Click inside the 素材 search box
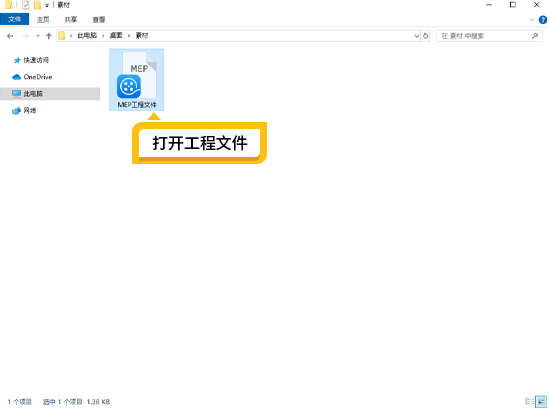This screenshot has height=408, width=549. (x=485, y=36)
